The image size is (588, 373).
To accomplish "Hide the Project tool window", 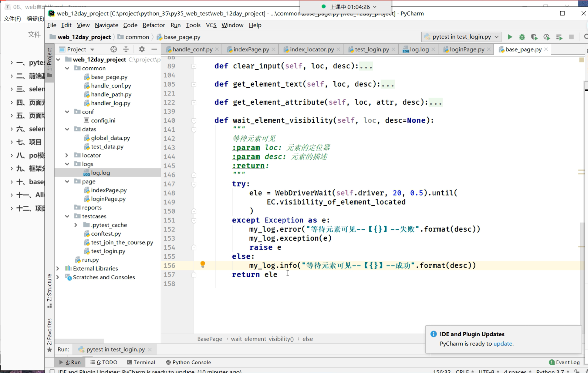I will (154, 49).
